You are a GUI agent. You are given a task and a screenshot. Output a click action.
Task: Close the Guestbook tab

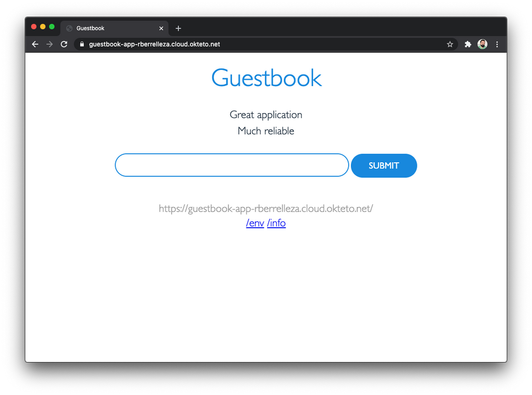point(161,28)
